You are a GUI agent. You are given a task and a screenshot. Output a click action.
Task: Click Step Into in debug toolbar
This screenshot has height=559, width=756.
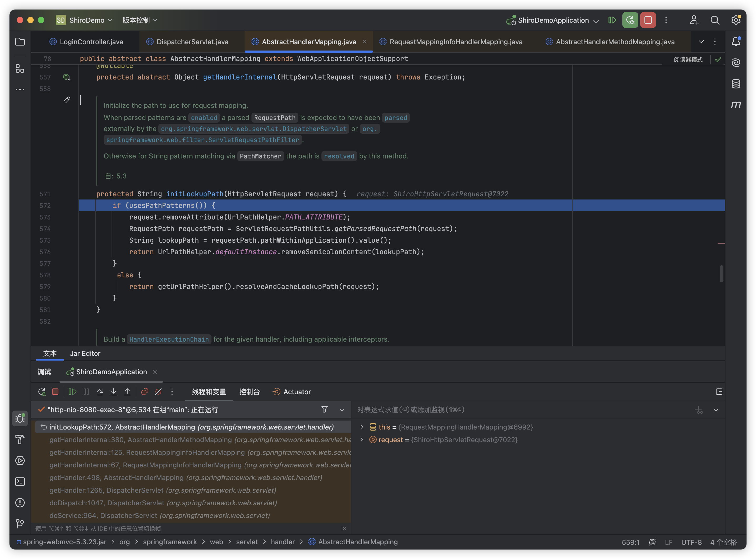point(114,392)
